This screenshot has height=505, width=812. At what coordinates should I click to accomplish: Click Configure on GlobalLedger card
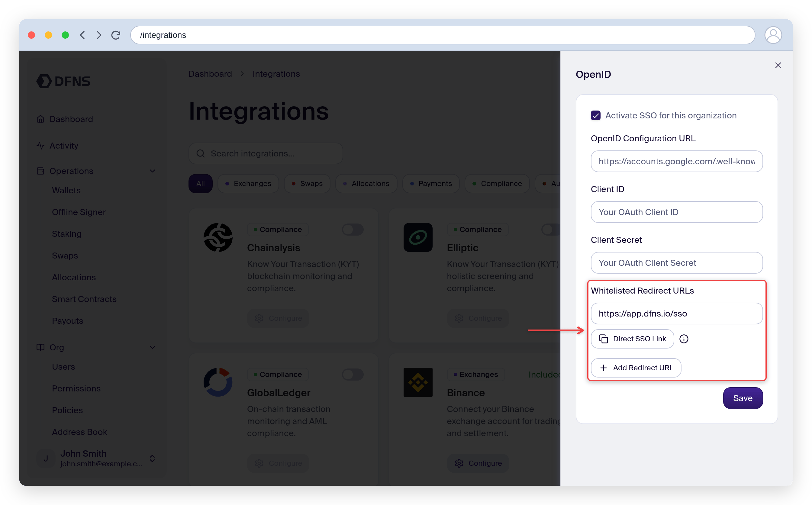(x=278, y=463)
